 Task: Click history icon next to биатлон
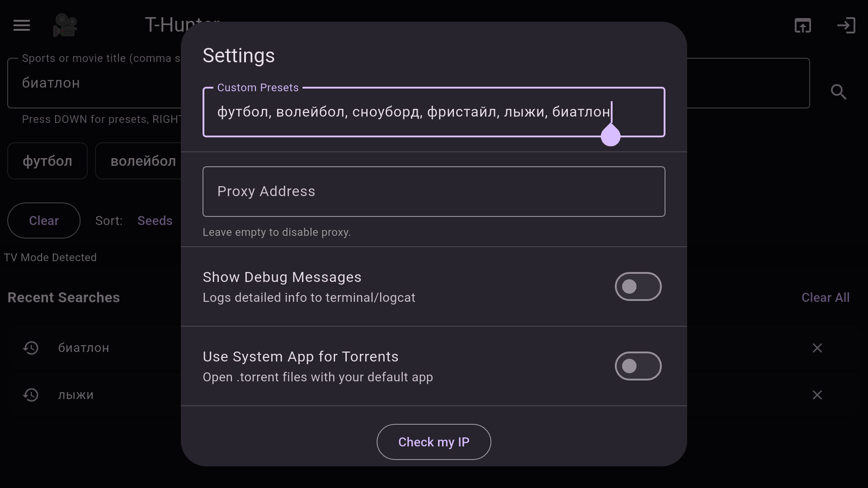[31, 348]
